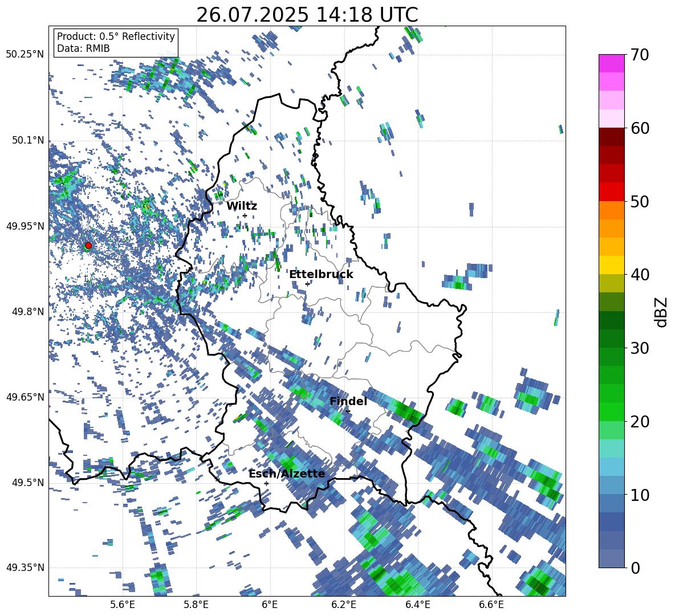Click the 6.2°E longitude label
Image resolution: width=675 pixels, height=616 pixels.
pos(344,605)
